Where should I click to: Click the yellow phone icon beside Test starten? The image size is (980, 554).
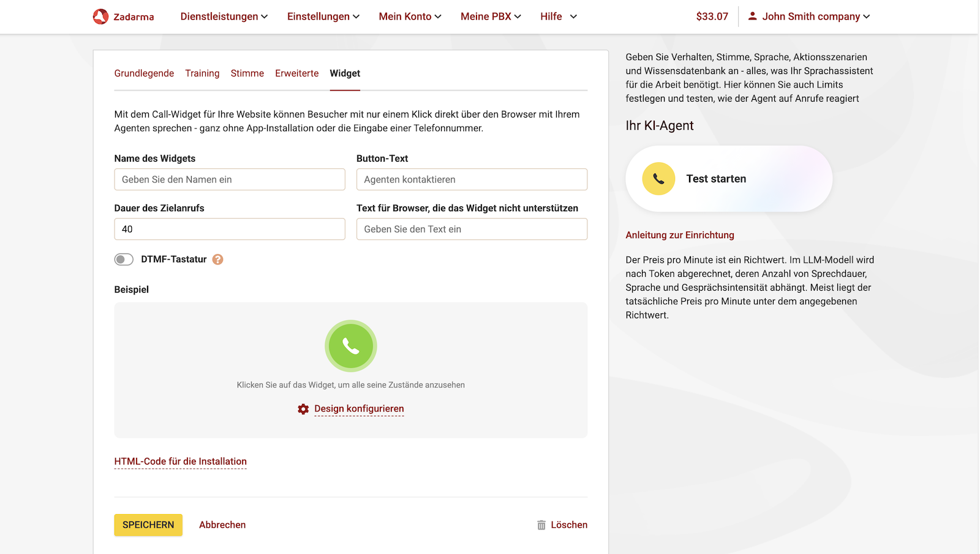(x=658, y=179)
